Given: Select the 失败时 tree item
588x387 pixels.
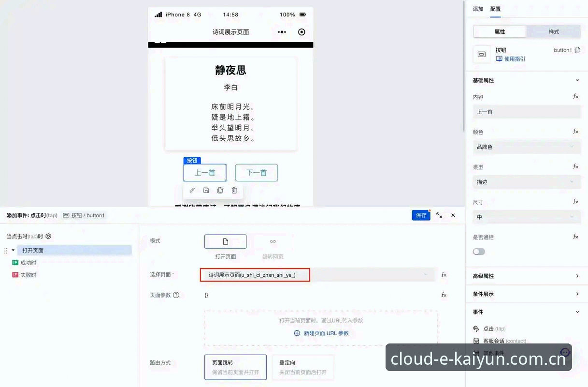Looking at the screenshot, I should [29, 275].
